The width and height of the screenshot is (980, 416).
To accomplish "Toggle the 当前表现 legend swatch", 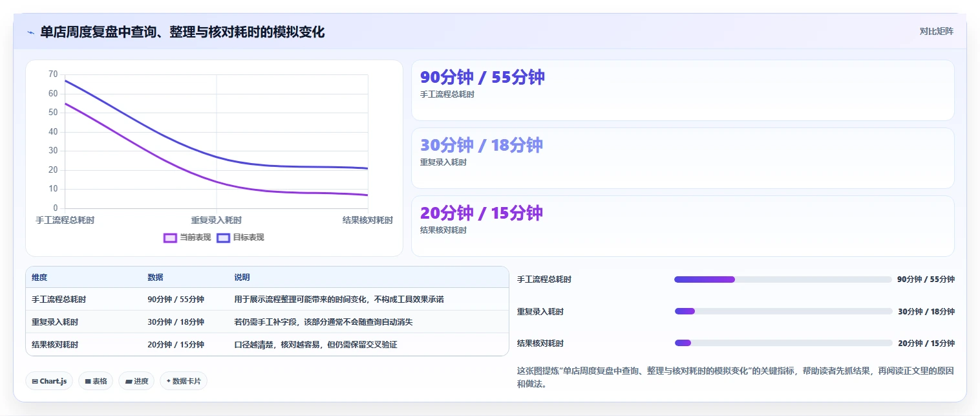I will 170,237.
